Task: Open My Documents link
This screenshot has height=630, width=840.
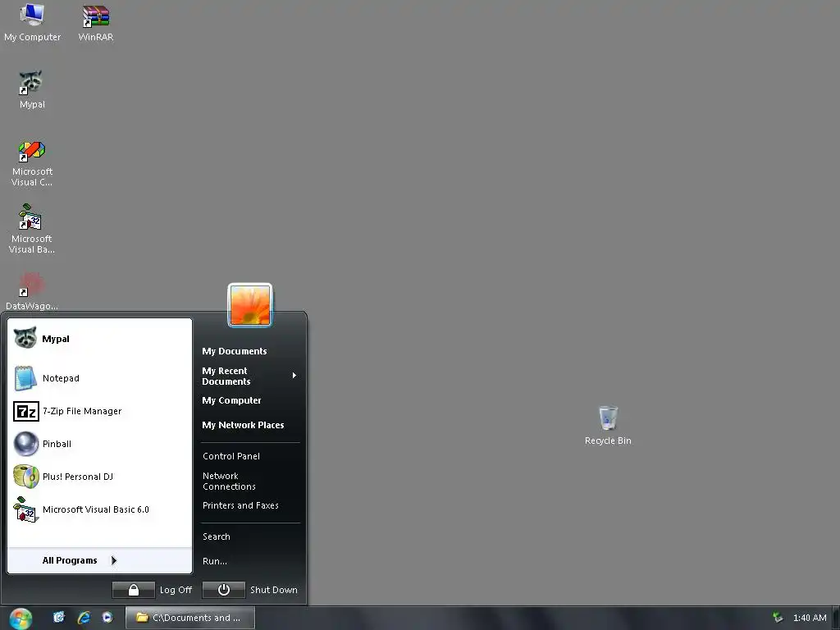Action: coord(235,351)
